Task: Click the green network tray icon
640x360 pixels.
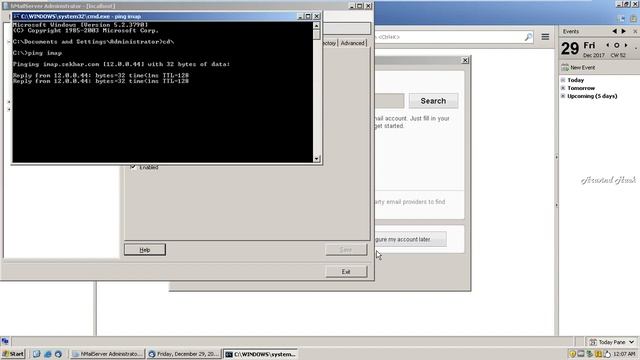Action: coord(589,354)
